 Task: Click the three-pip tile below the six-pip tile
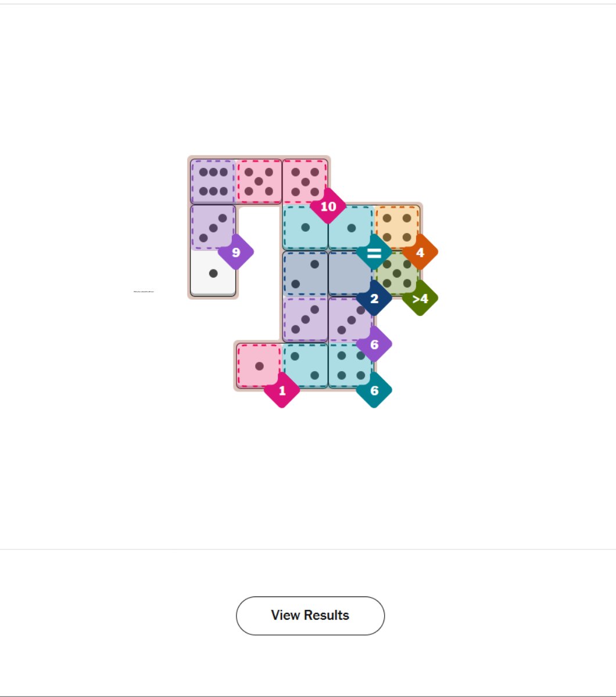213,227
